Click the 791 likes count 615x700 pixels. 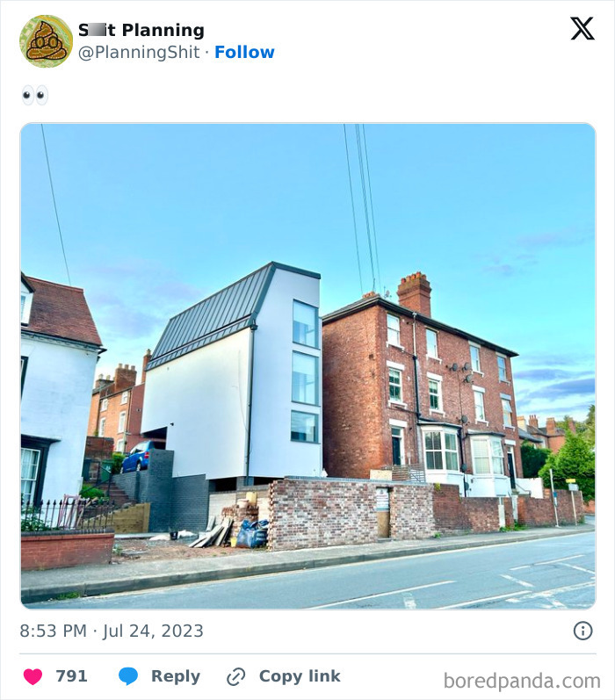pyautogui.click(x=71, y=676)
